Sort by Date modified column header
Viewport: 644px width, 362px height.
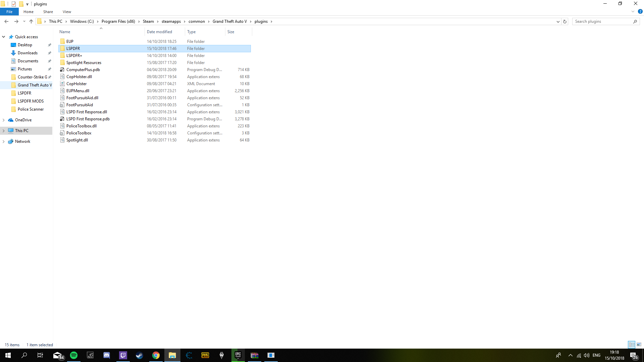click(x=160, y=32)
